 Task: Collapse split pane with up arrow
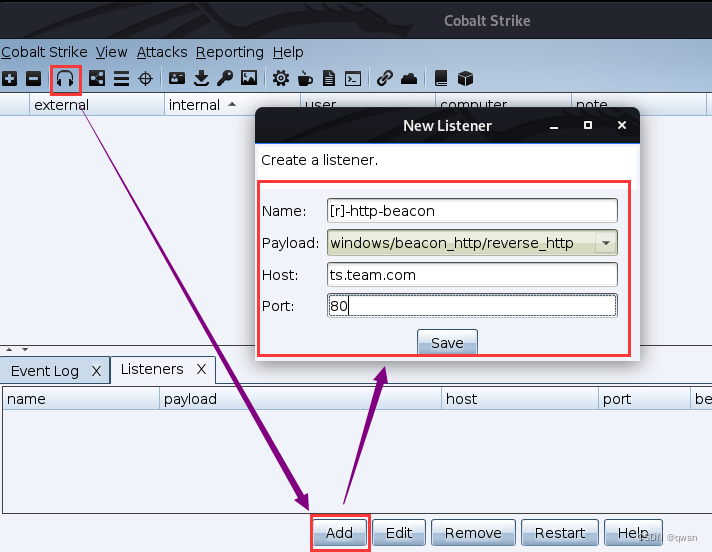pos(9,349)
